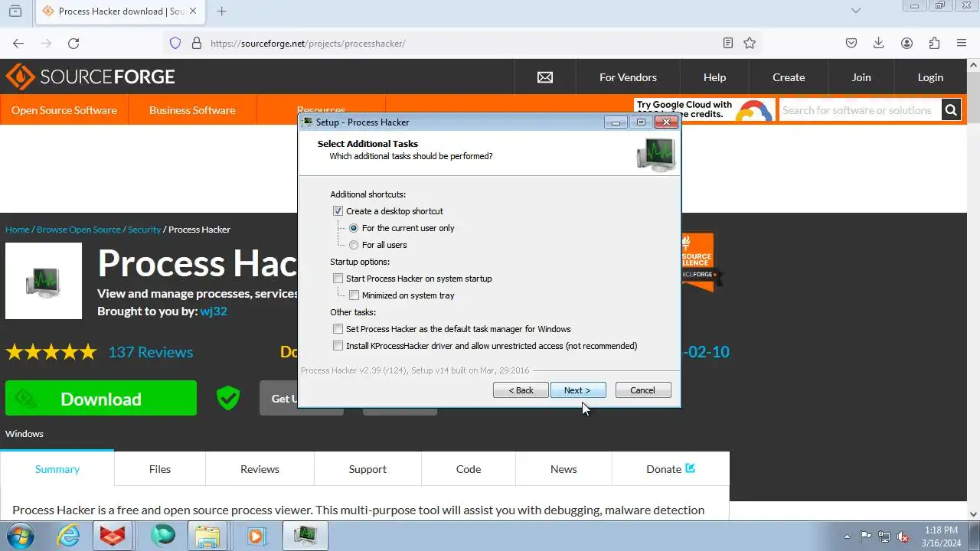Select the For all users option
Image resolution: width=980 pixels, height=551 pixels.
pos(354,245)
